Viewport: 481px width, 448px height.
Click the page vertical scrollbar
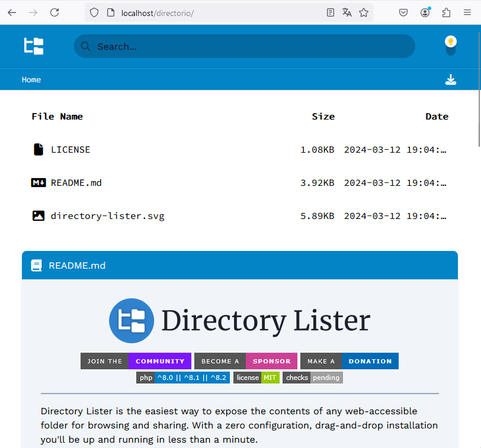click(x=479, y=89)
